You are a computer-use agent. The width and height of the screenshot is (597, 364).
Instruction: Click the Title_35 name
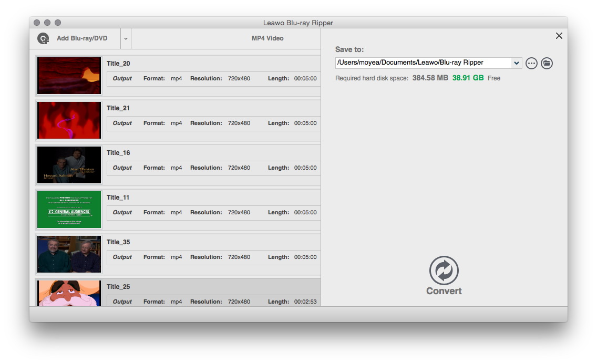pos(118,242)
